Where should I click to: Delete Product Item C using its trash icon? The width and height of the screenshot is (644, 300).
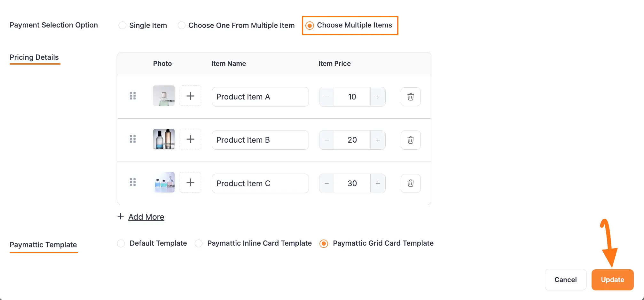pos(411,183)
